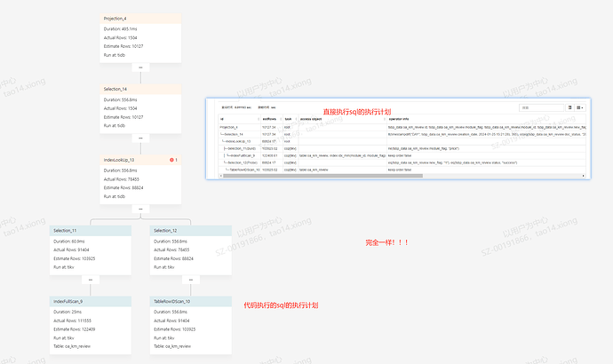This screenshot has width=613, height=364.
Task: Sort by the operator info column header
Action: coord(486,119)
